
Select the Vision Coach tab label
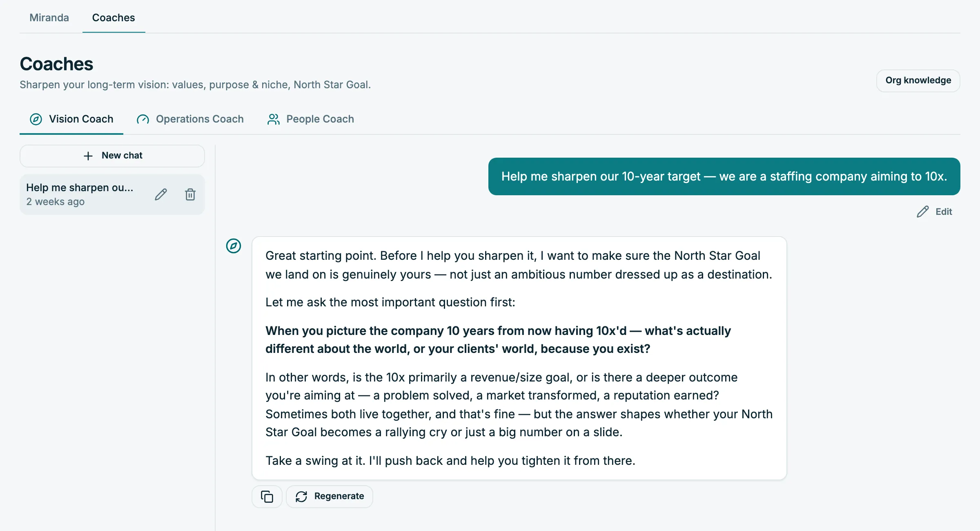(81, 119)
